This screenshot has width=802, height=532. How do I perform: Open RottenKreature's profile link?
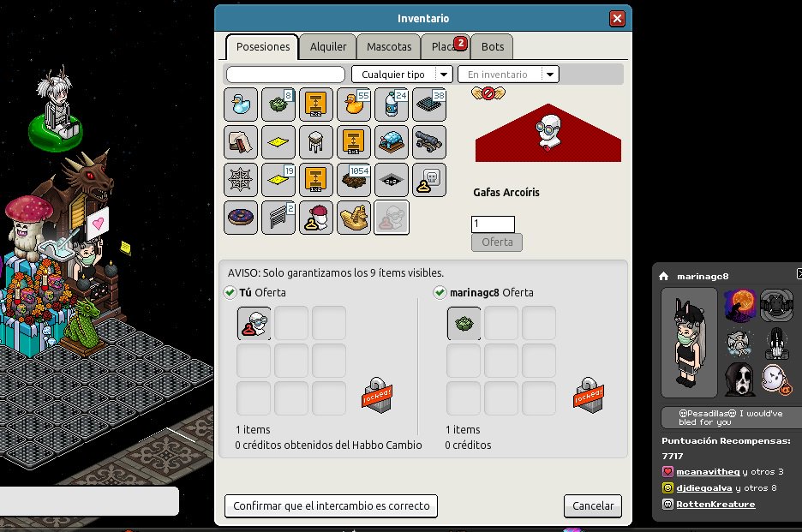pos(715,505)
